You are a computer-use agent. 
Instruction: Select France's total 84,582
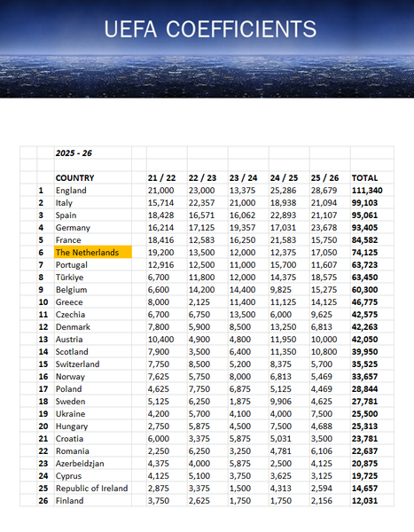point(372,240)
